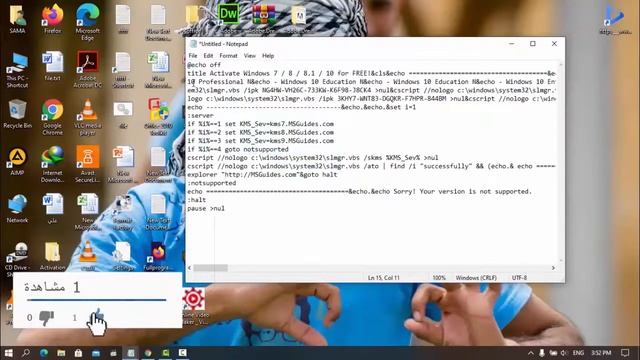
Task: Launch Avast SecureLine shortcut
Action: click(x=87, y=165)
